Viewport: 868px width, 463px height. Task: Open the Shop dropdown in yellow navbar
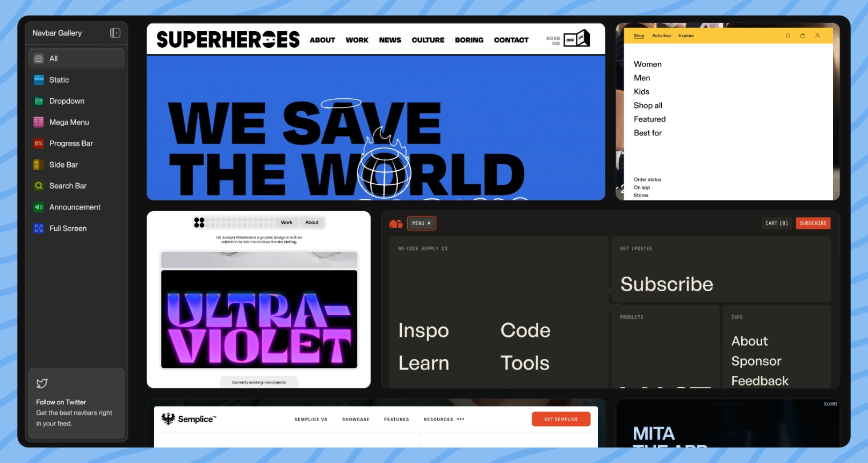pyautogui.click(x=639, y=36)
